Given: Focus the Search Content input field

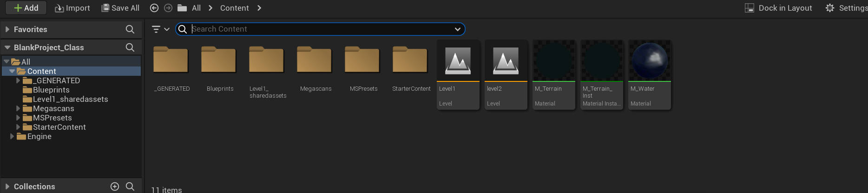Looking at the screenshot, I should click(321, 29).
